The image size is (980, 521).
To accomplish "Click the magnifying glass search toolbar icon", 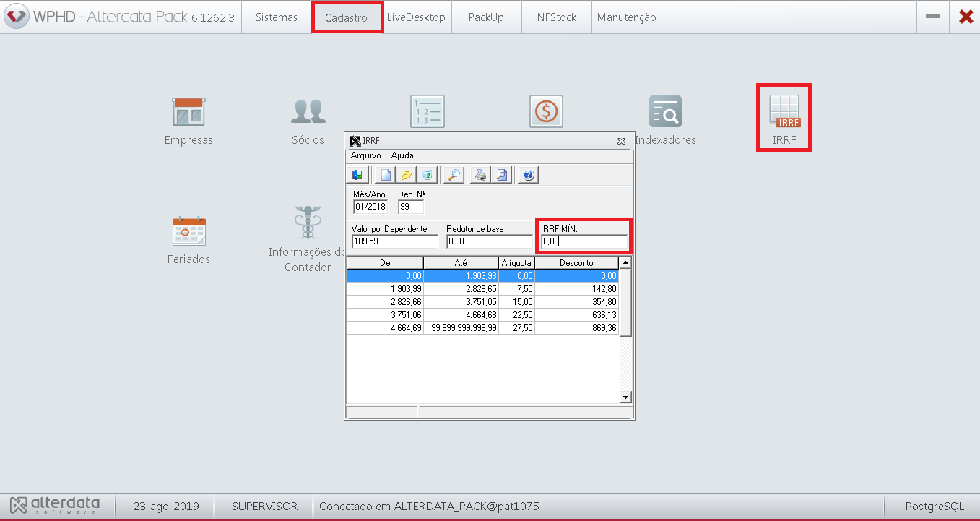I will point(454,175).
